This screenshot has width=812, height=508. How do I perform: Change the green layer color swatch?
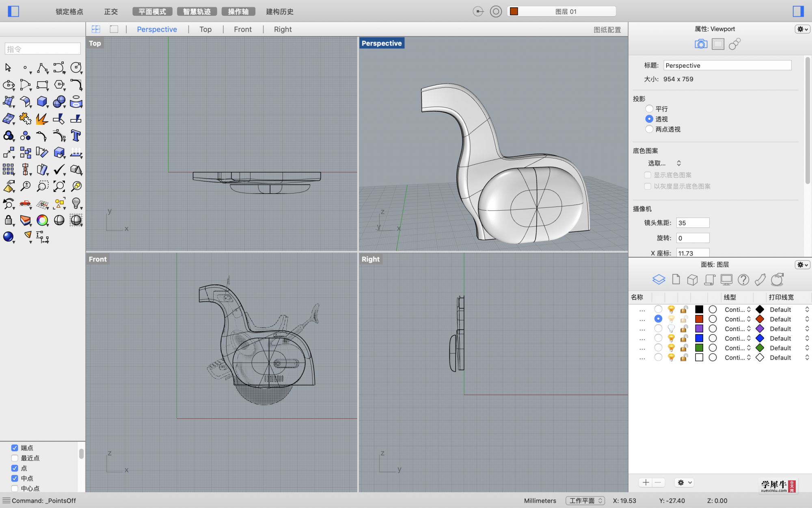[699, 348]
